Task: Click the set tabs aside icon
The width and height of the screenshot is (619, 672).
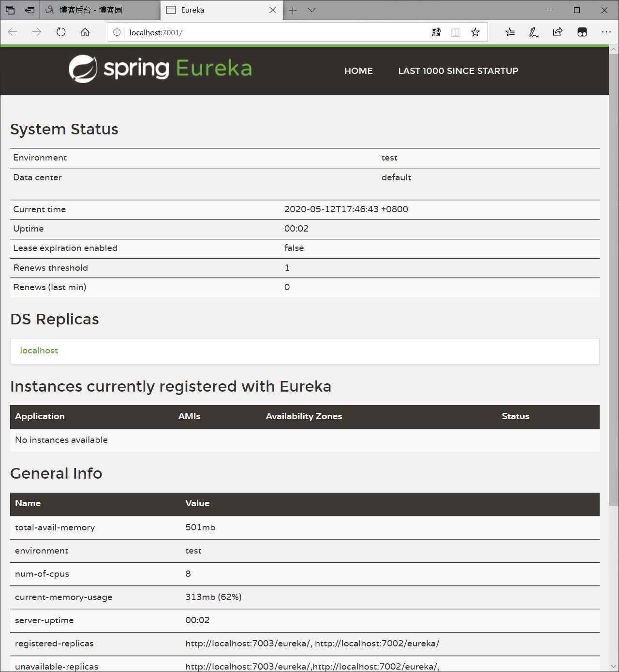Action: pyautogui.click(x=29, y=10)
